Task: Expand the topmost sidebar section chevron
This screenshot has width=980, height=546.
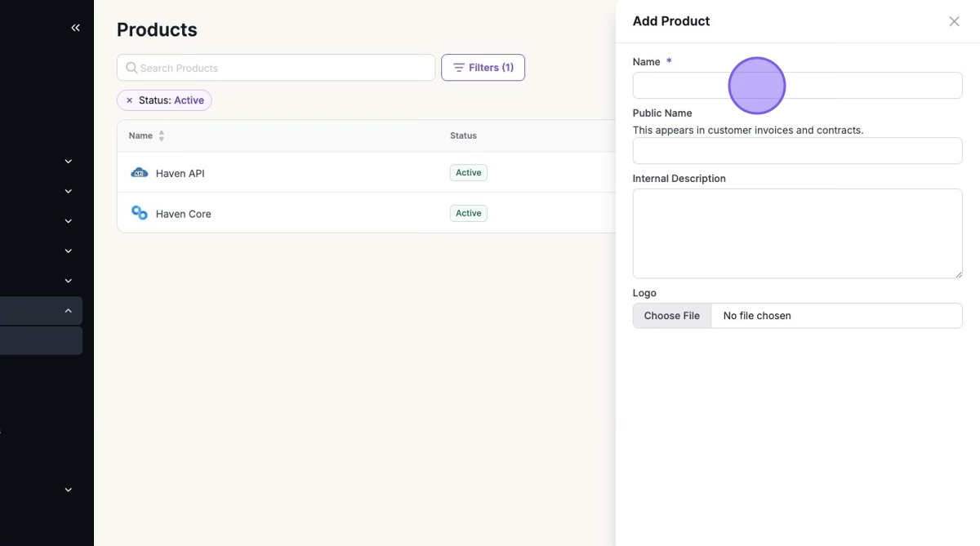Action: pyautogui.click(x=69, y=162)
